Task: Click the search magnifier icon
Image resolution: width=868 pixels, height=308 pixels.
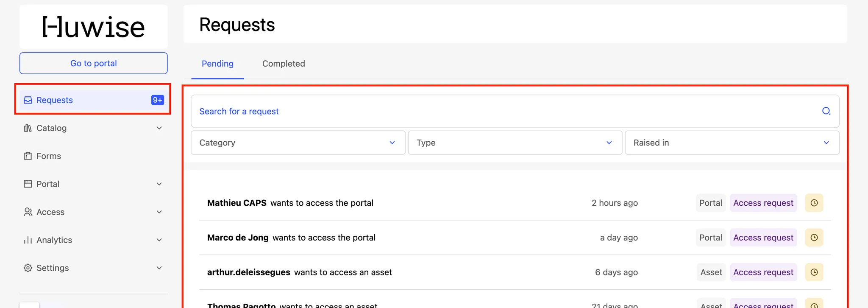Action: point(826,111)
